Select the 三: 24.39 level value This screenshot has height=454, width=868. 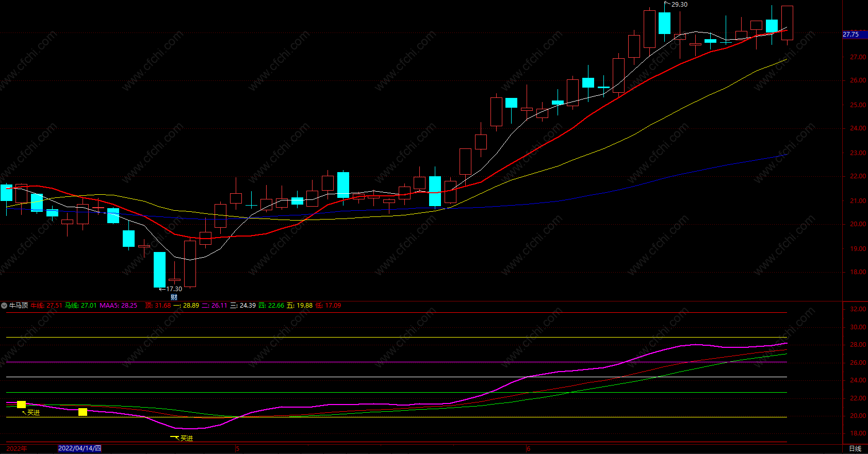tap(243, 306)
